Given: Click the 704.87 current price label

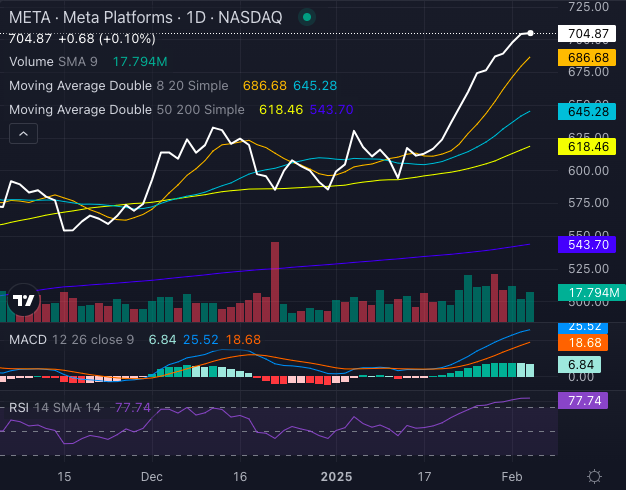Looking at the screenshot, I should 587,34.
